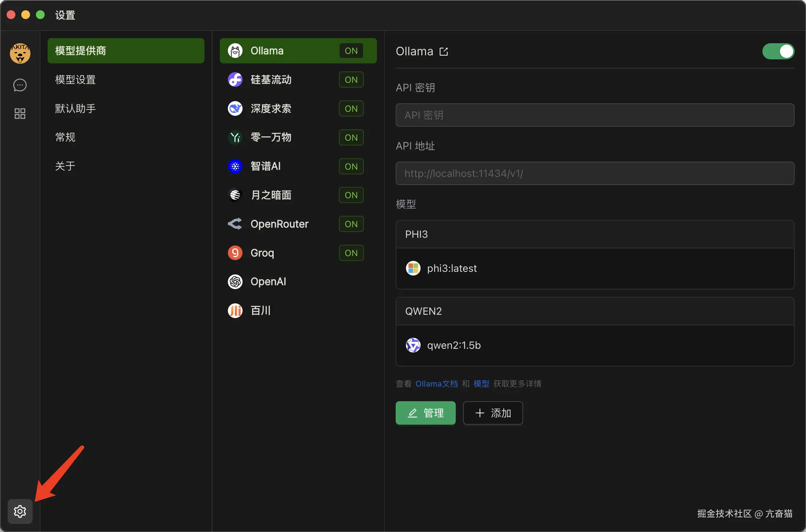806x532 pixels.
Task: Select the OpenAI provider logo
Action: pyautogui.click(x=235, y=282)
